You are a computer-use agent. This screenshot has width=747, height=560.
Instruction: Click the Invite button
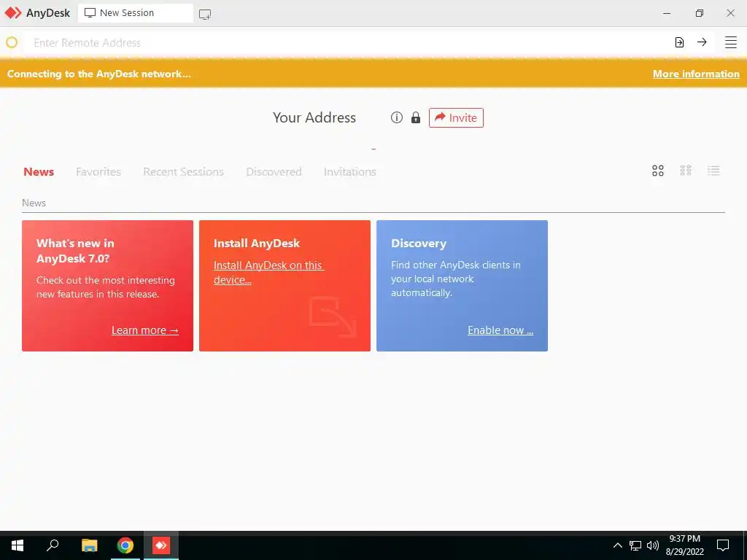coord(456,117)
